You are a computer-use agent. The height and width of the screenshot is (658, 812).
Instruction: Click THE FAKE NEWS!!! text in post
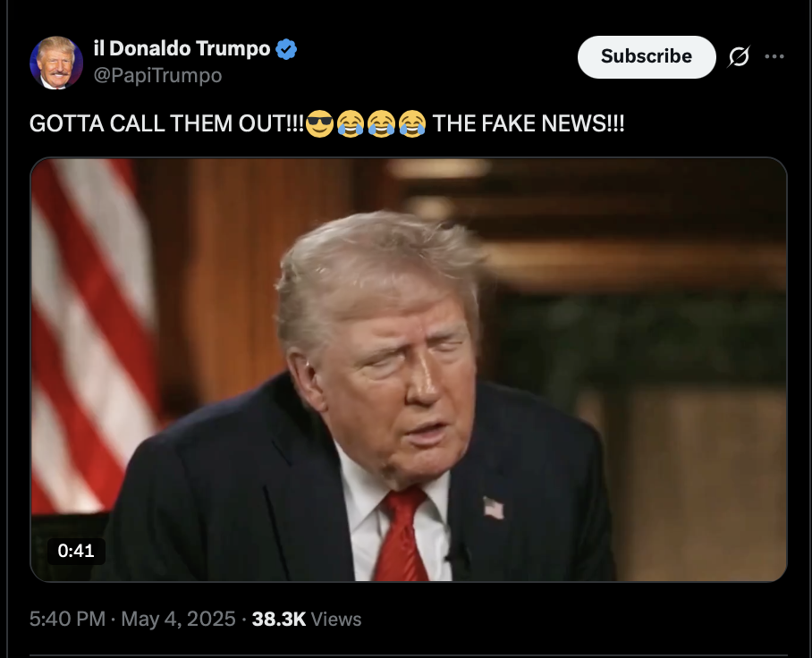pos(529,123)
